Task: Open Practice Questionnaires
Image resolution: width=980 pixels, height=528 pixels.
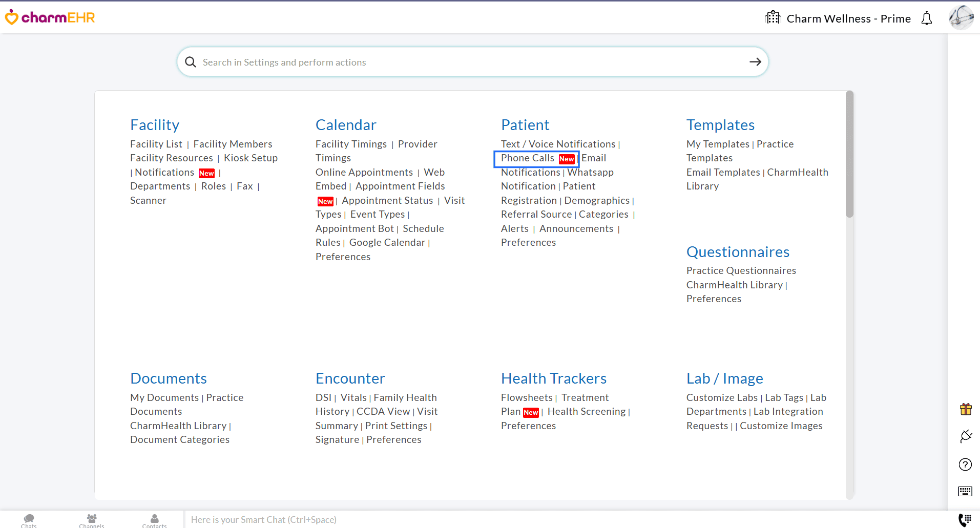Action: (x=741, y=270)
